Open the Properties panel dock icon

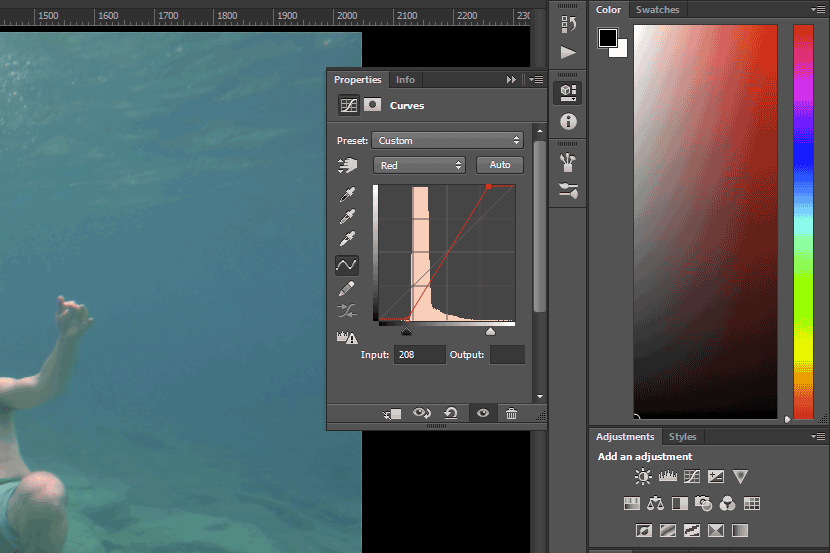coord(568,93)
